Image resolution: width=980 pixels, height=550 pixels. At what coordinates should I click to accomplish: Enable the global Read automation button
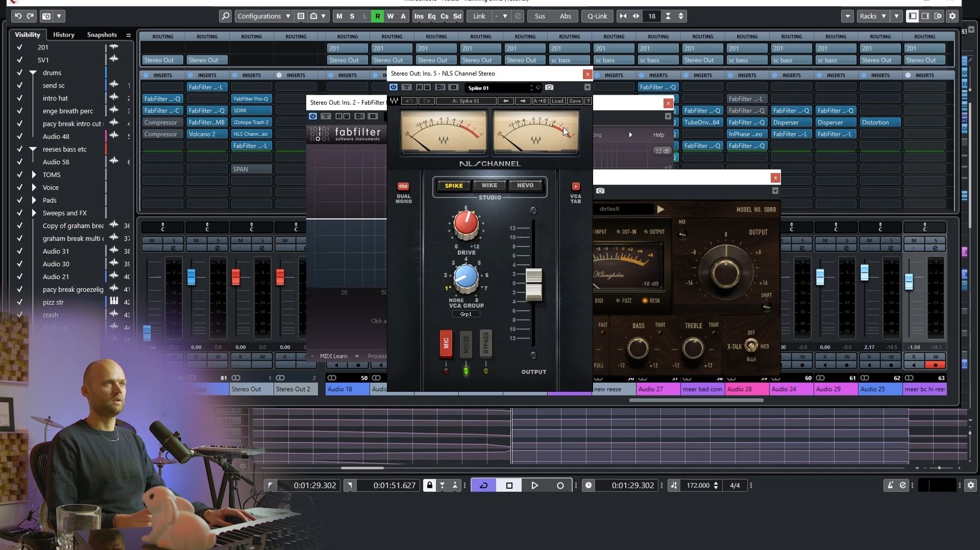coord(378,16)
